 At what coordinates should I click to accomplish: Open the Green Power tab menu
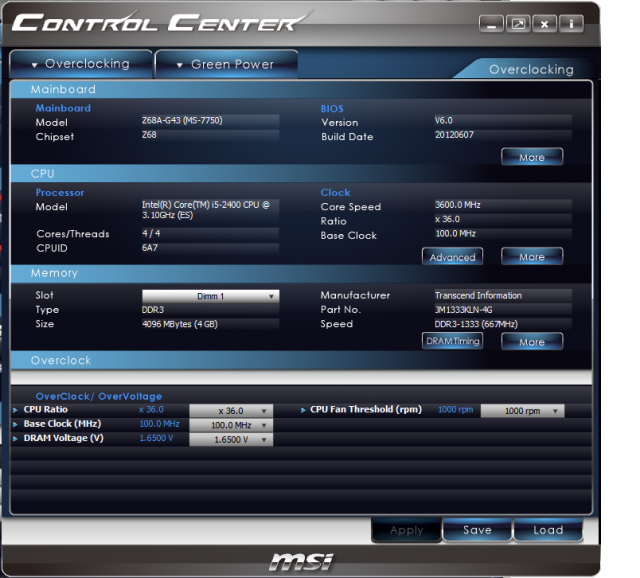pyautogui.click(x=227, y=64)
